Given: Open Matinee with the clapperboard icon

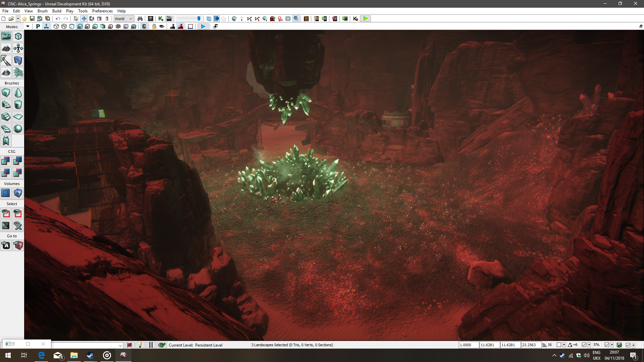Looking at the screenshot, I should click(x=169, y=19).
